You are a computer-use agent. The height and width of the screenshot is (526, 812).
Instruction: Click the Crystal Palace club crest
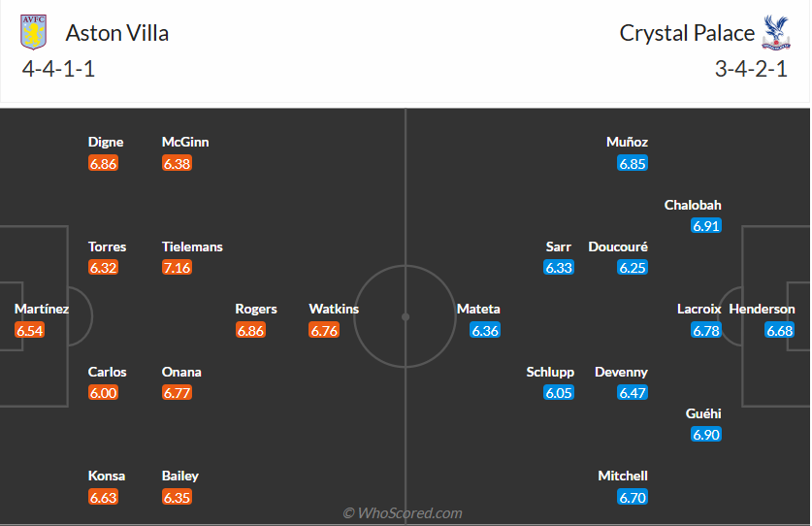(775, 32)
